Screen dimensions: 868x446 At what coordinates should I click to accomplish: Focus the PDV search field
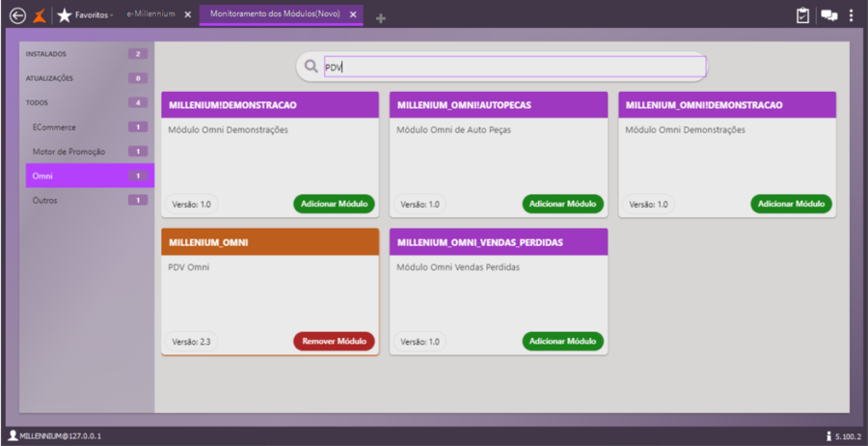(515, 67)
